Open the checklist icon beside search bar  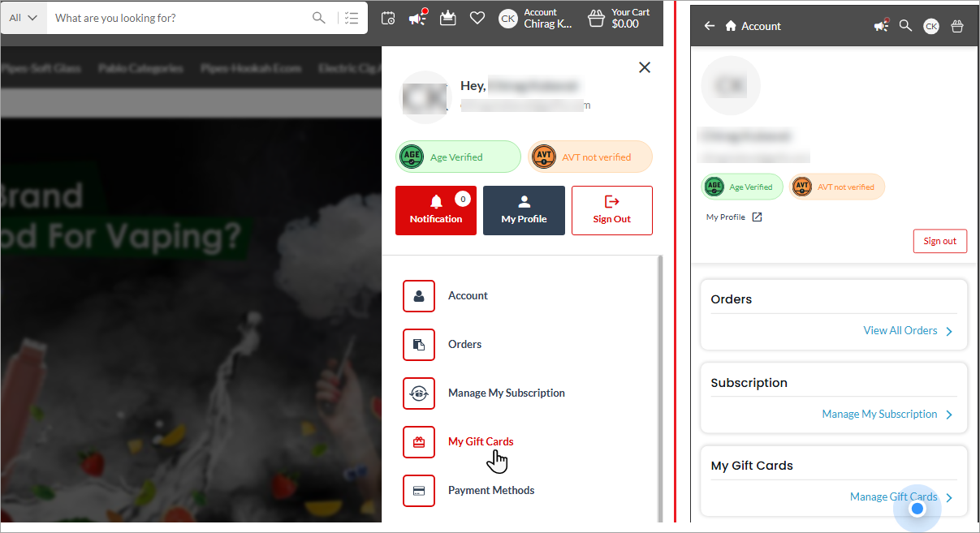[351, 18]
